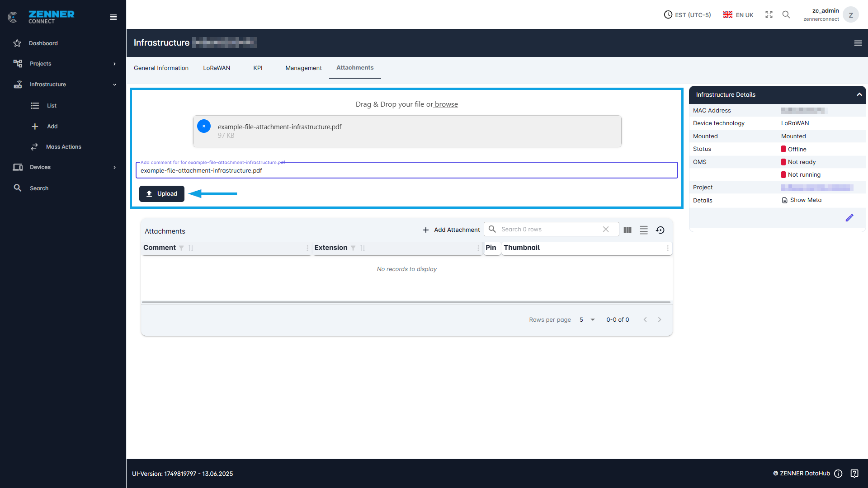Click the browse link for file selection
The height and width of the screenshot is (488, 868).
[x=446, y=104]
